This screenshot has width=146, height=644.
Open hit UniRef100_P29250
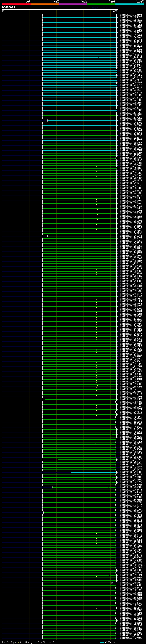pyautogui.click(x=131, y=241)
